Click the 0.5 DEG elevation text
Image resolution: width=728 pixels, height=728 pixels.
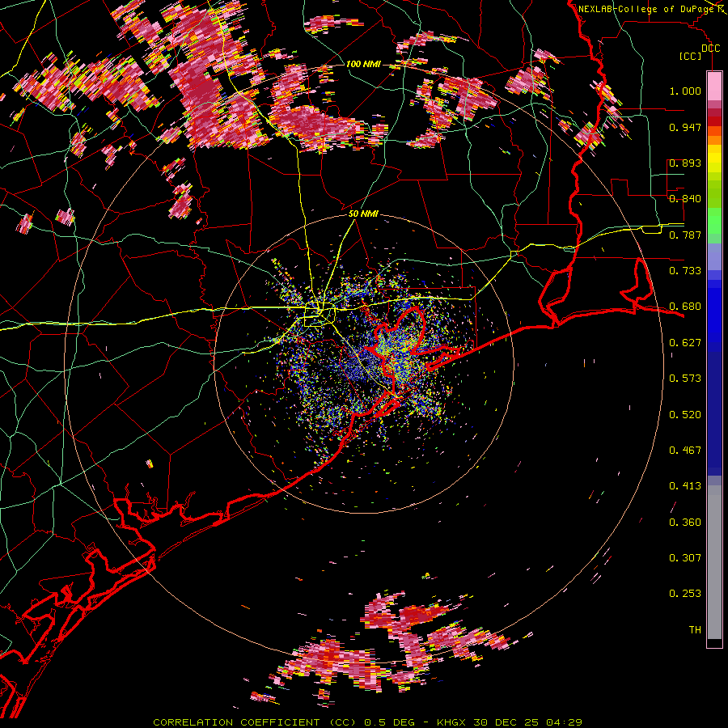(x=391, y=722)
